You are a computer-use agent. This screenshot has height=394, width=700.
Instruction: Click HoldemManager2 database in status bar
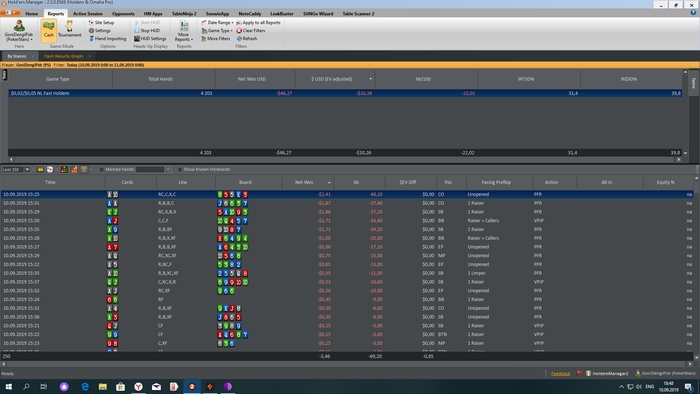coord(607,373)
